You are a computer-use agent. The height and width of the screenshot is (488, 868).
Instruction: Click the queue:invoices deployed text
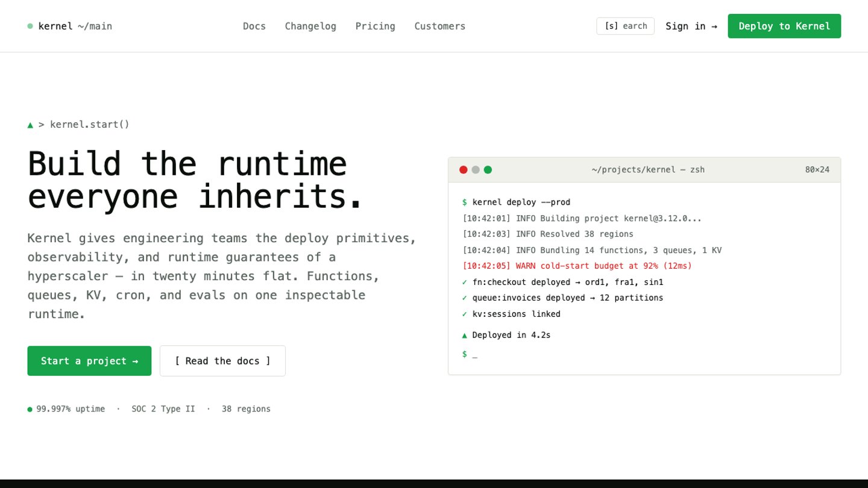[568, 298]
